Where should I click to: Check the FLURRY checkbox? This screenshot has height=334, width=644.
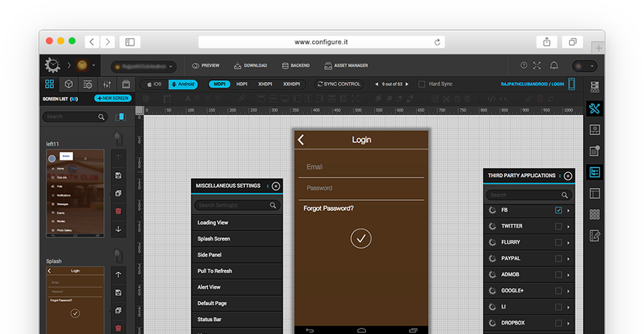click(x=559, y=242)
